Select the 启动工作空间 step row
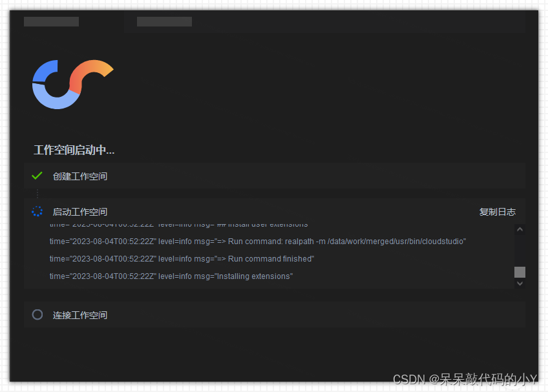548x392 pixels. (x=275, y=212)
